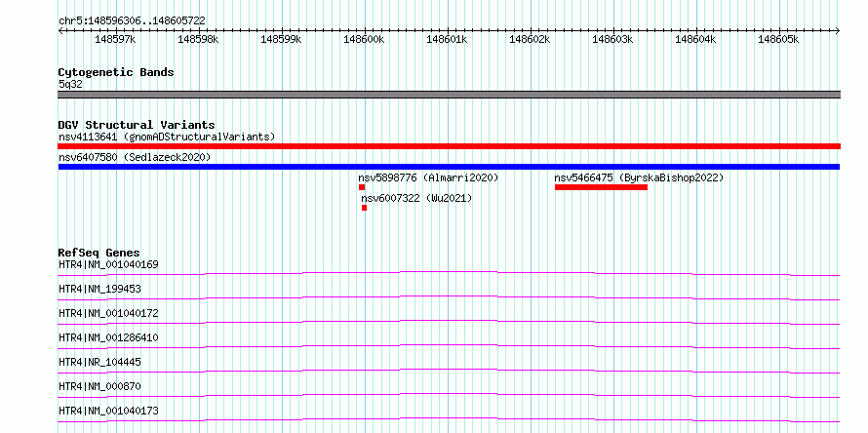Image resolution: width=868 pixels, height=433 pixels.
Task: Open HTR4|NM_001040169 transcript label
Action: [108, 264]
